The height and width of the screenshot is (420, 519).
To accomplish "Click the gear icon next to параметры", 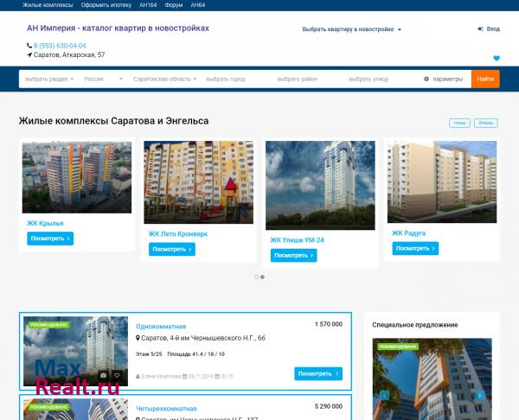I will point(426,79).
